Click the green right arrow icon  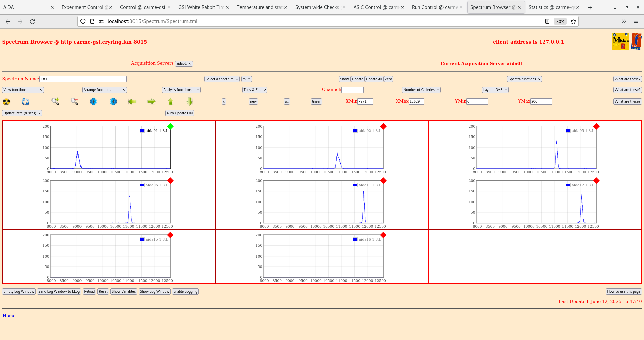151,102
